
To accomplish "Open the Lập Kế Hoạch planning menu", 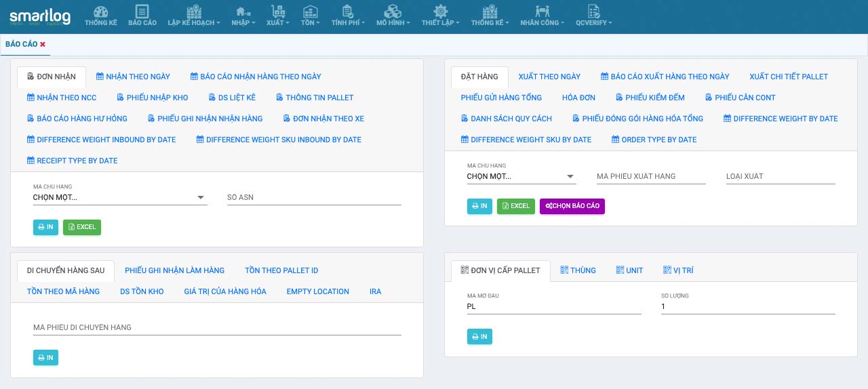I will (194, 16).
